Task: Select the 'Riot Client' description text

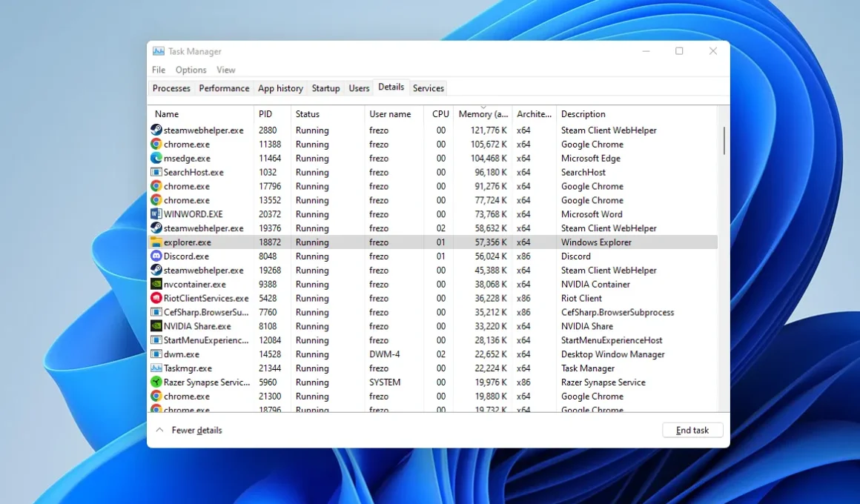Action: pos(581,298)
